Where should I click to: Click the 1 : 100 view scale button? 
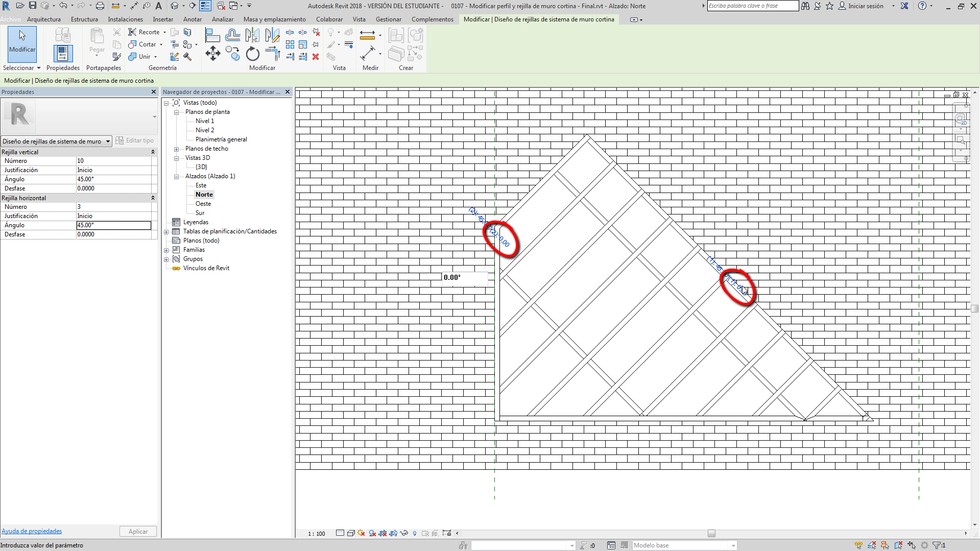click(317, 534)
